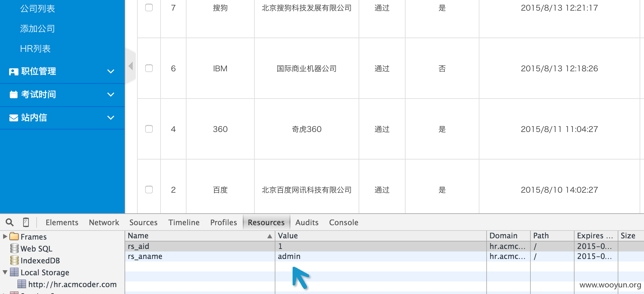Click the Domain column header

(x=509, y=236)
